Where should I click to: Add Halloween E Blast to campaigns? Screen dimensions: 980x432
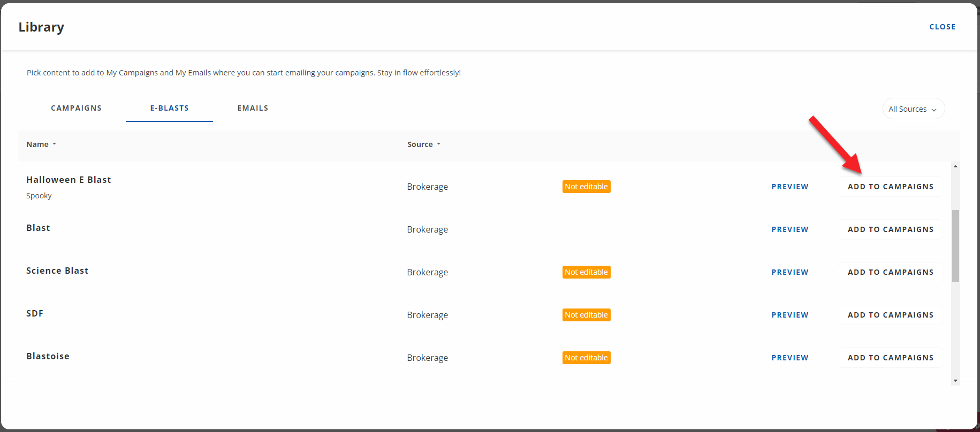tap(890, 187)
